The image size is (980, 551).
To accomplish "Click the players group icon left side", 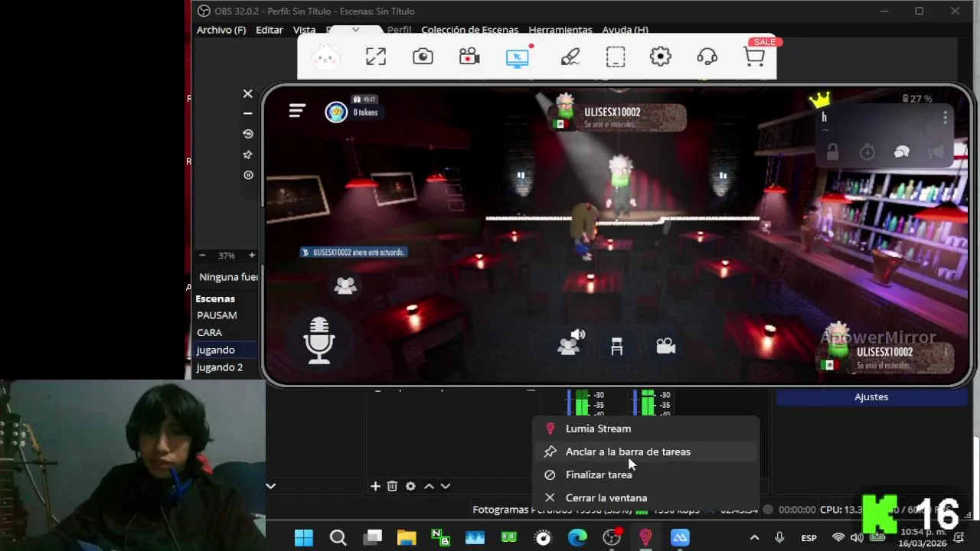I will pos(345,286).
